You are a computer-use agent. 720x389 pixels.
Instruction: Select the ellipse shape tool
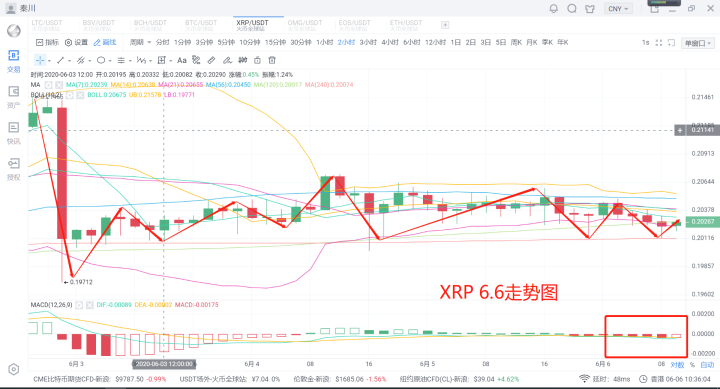point(101,60)
